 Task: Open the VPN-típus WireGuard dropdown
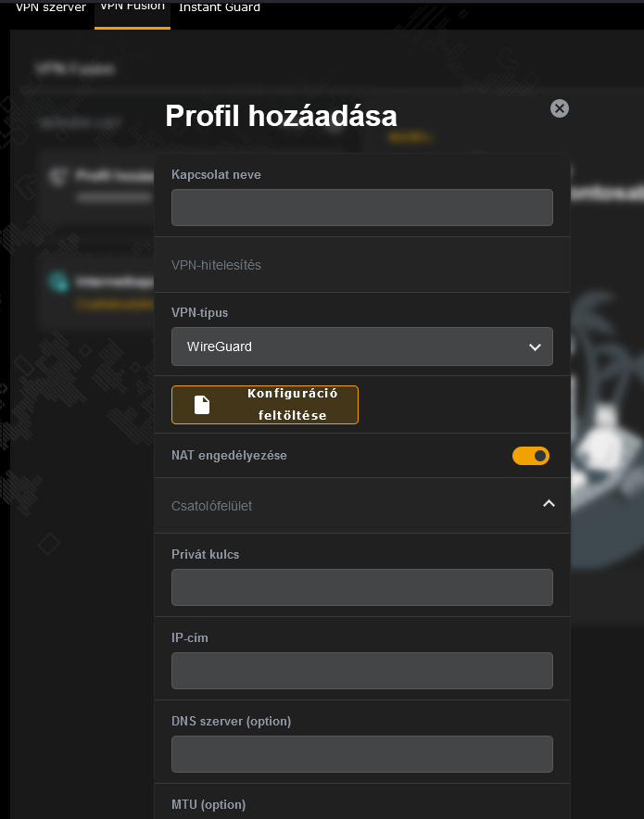(x=362, y=346)
